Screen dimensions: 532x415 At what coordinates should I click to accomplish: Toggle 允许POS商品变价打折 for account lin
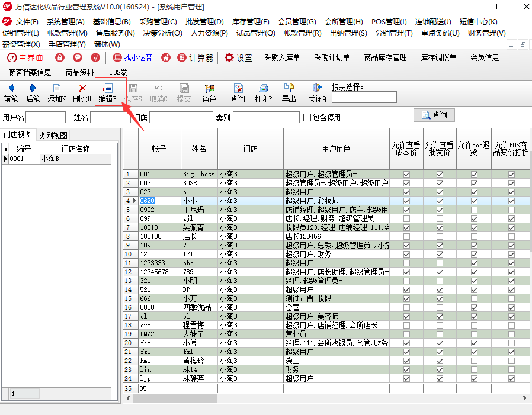pyautogui.click(x=511, y=369)
